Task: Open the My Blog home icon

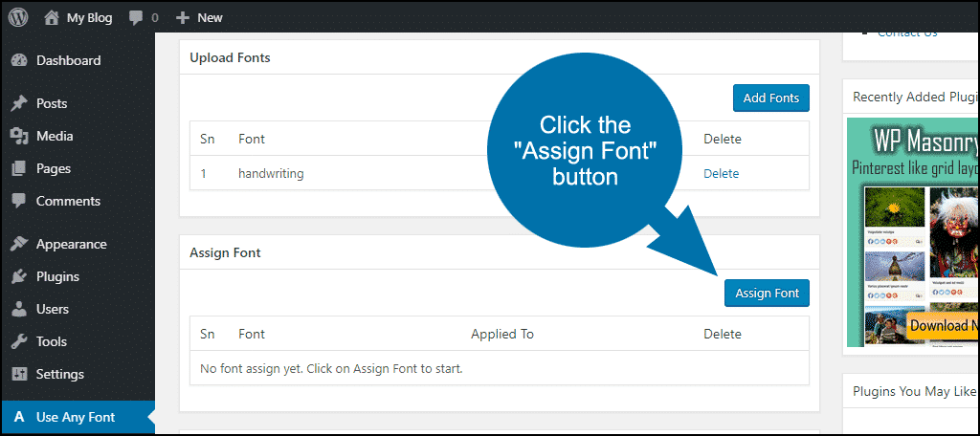Action: [52, 17]
